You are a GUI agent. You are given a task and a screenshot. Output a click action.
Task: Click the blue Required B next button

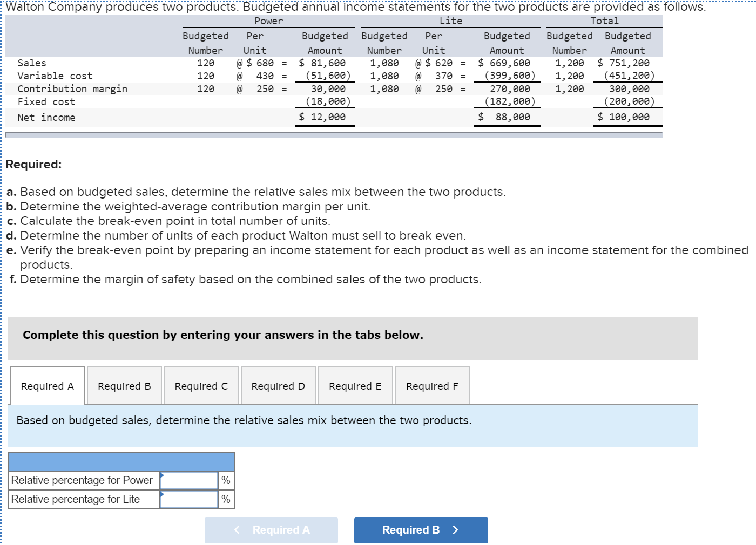tap(421, 530)
